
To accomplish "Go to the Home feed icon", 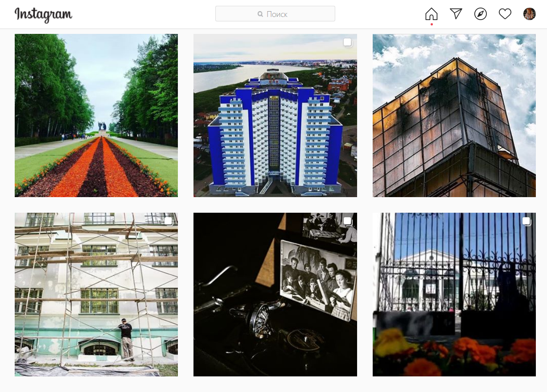I will click(x=431, y=14).
